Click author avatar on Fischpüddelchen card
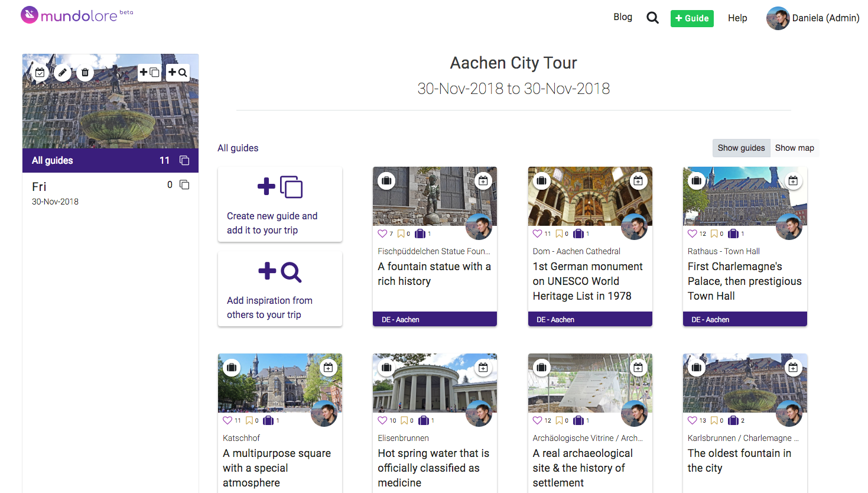 click(479, 226)
